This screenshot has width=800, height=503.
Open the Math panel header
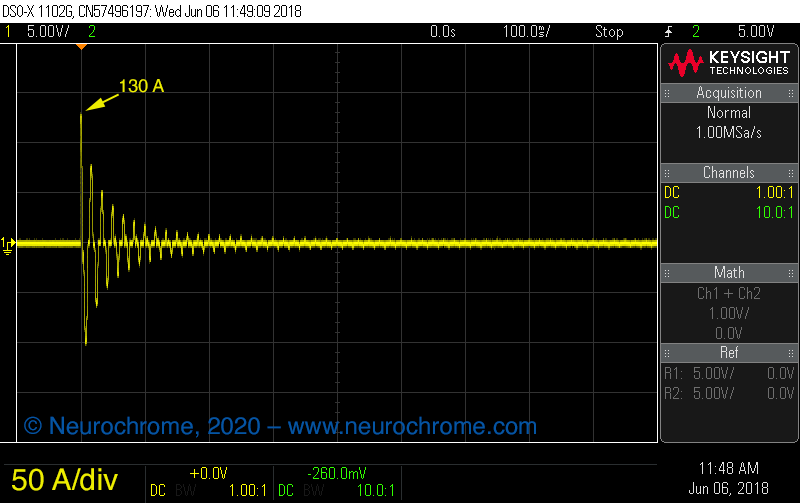(x=729, y=273)
